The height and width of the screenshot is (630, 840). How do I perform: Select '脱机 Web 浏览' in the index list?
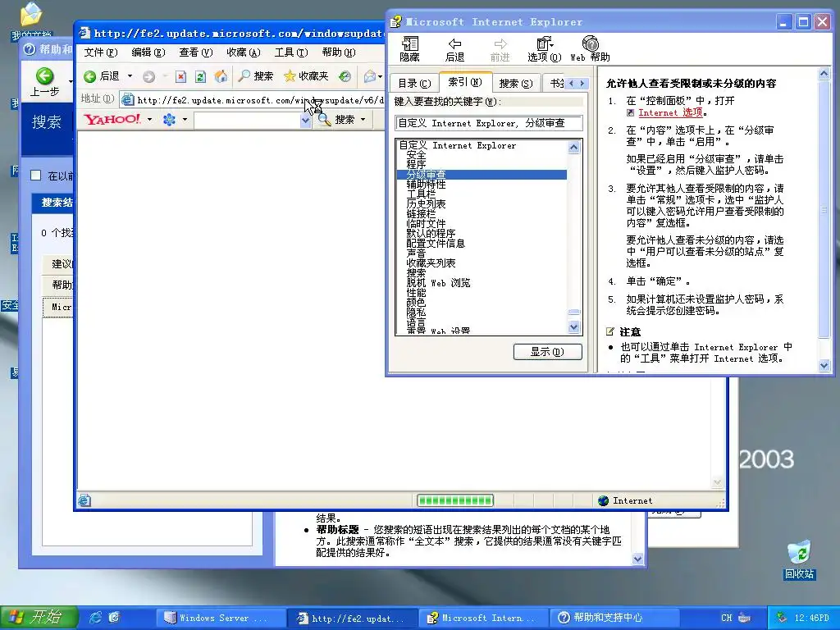tap(438, 283)
